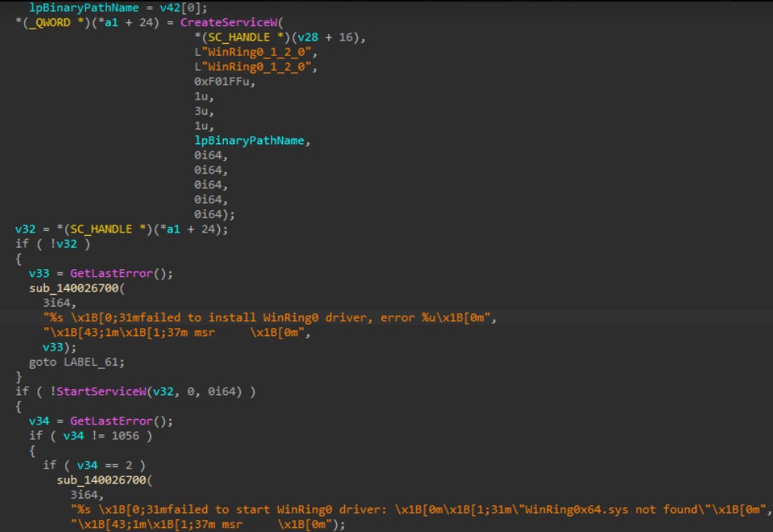Click lpBinaryPathName argument inside CreateServiceW call

pyautogui.click(x=250, y=140)
